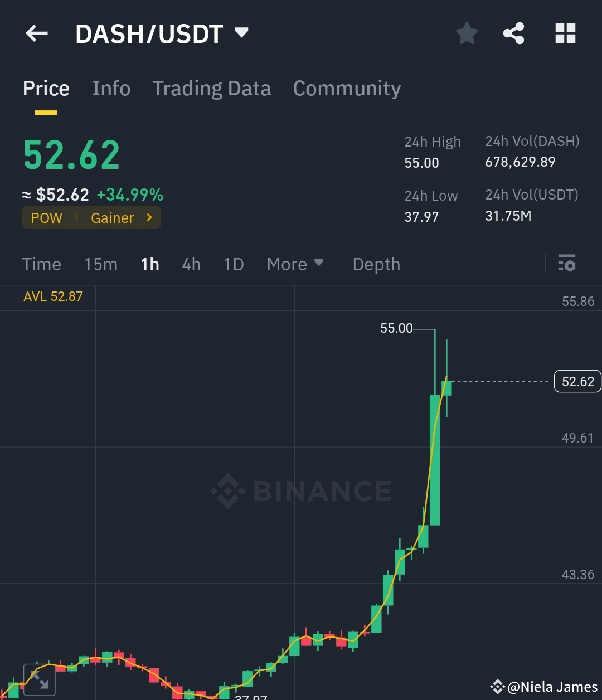Click the Time display option

pyautogui.click(x=42, y=264)
